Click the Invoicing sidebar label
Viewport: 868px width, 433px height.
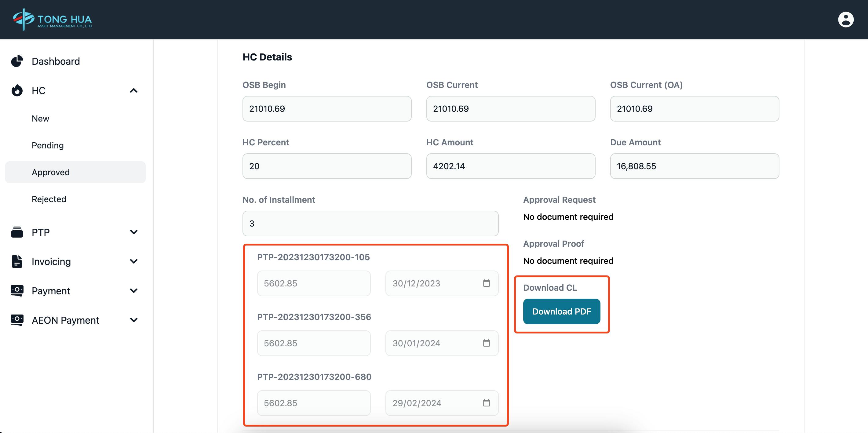click(x=51, y=261)
